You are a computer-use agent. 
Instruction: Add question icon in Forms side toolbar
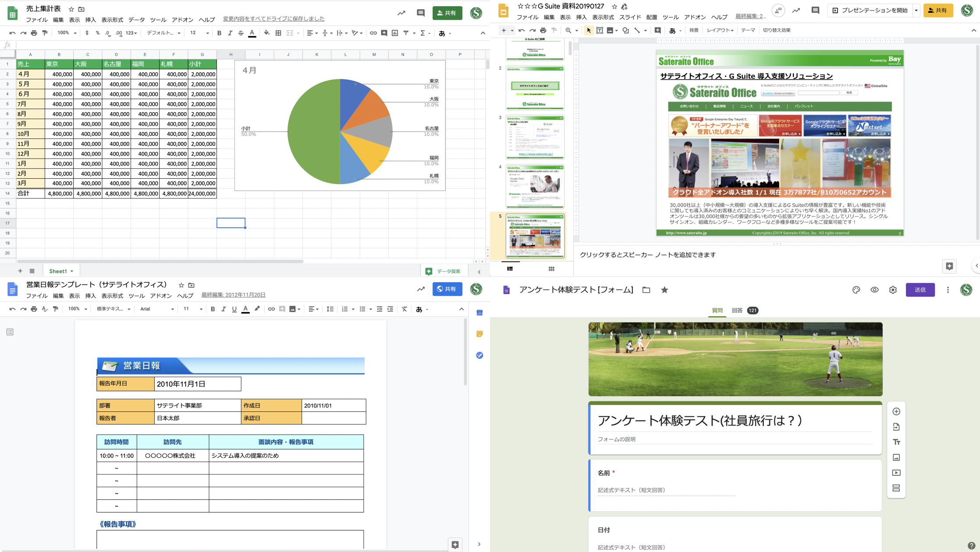[x=896, y=411]
